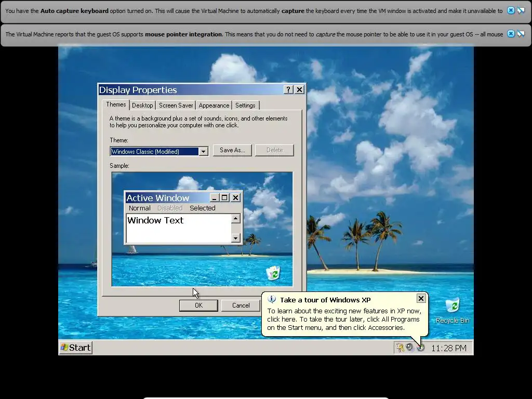Click the Disabled label in sample window
The height and width of the screenshot is (399, 532).
coord(170,208)
